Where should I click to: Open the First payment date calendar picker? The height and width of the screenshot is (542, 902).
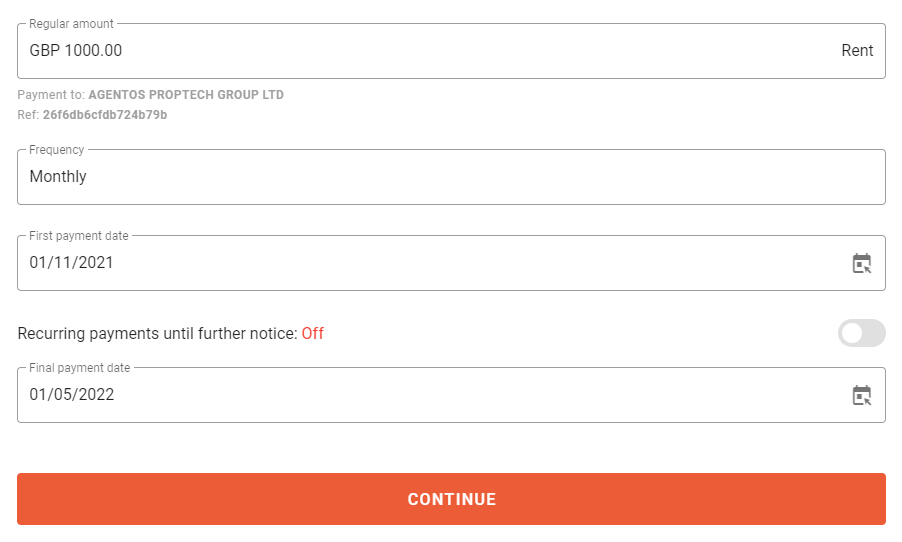(861, 263)
